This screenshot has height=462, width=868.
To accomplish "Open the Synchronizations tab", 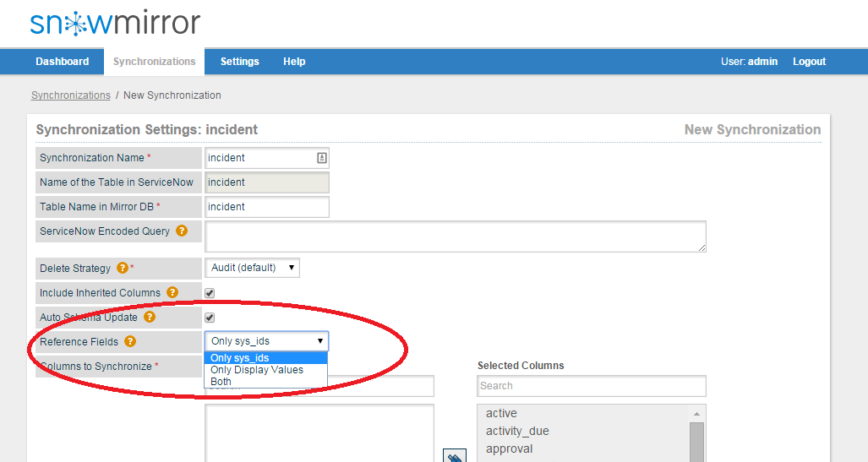I will tap(155, 62).
